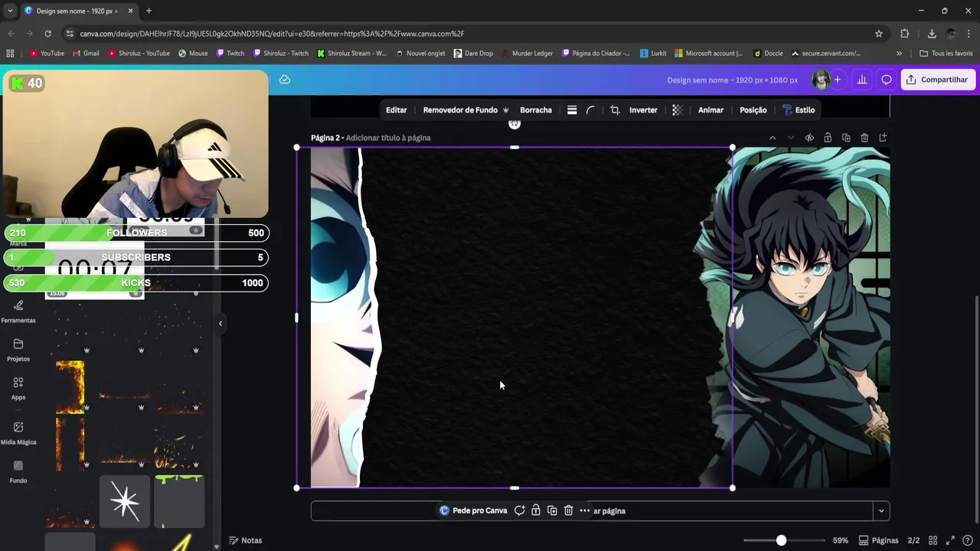Open the transparency checkerboard icon
This screenshot has height=551, width=980.
[x=677, y=110]
